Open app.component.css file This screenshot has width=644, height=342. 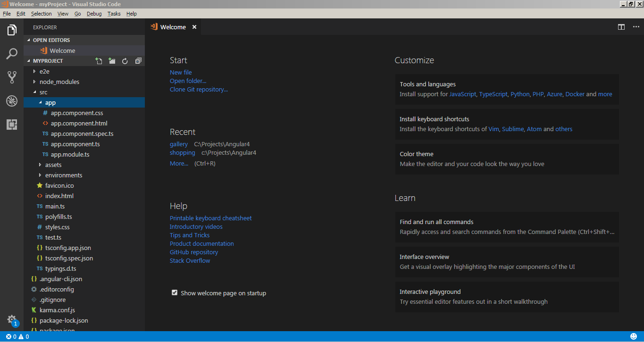(77, 113)
